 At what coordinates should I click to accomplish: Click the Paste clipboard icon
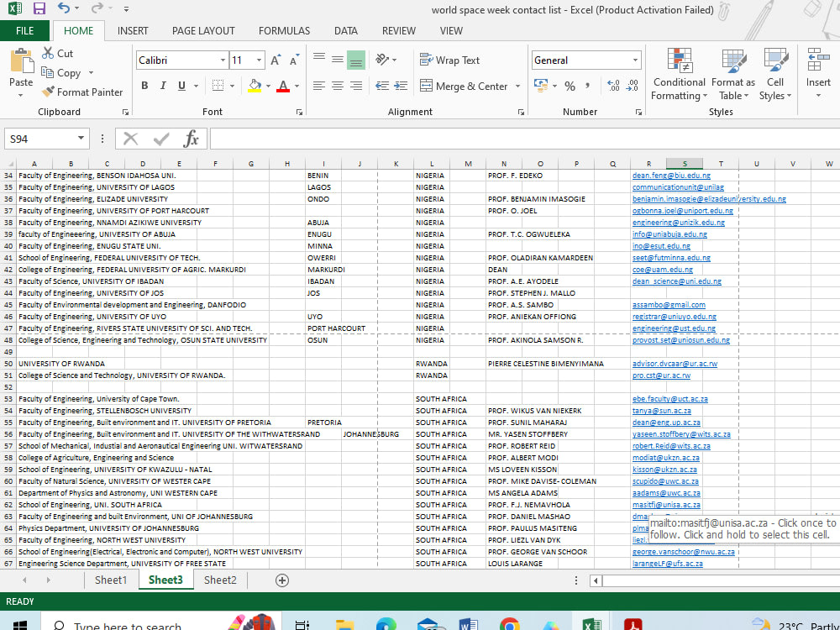point(22,60)
